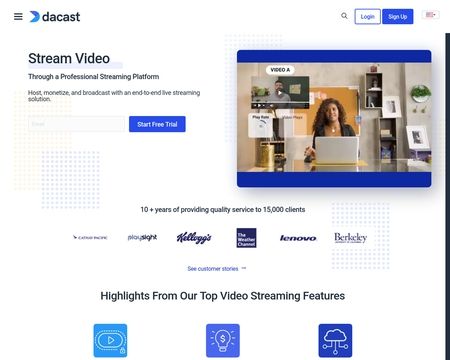Click the dacast logo
This screenshot has height=360, width=450.
pos(55,17)
